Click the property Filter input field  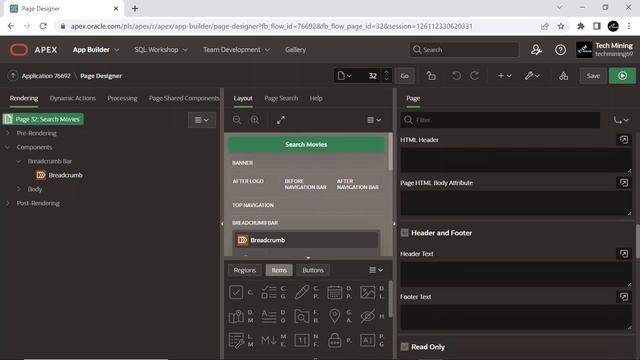500,120
